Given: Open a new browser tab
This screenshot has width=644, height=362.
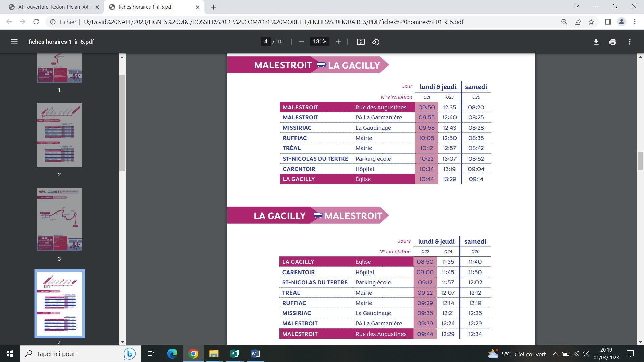Looking at the screenshot, I should [x=213, y=7].
